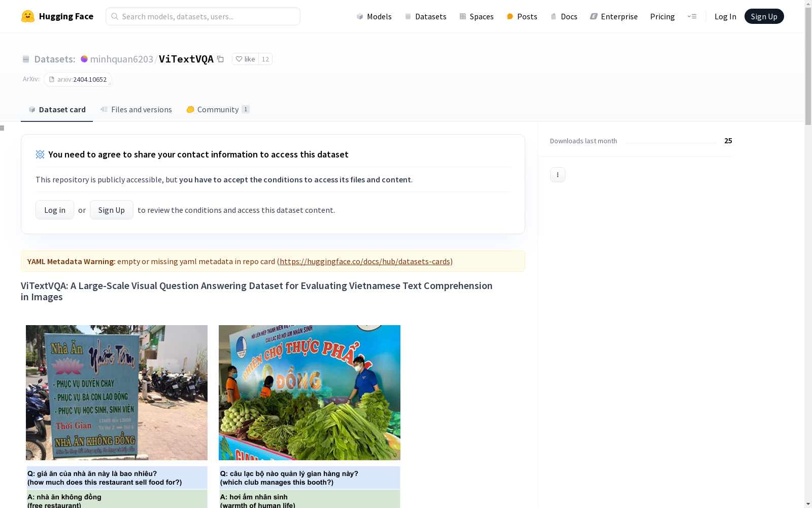This screenshot has height=508, width=812.
Task: Open the minhquan6203 profile link
Action: click(x=121, y=59)
